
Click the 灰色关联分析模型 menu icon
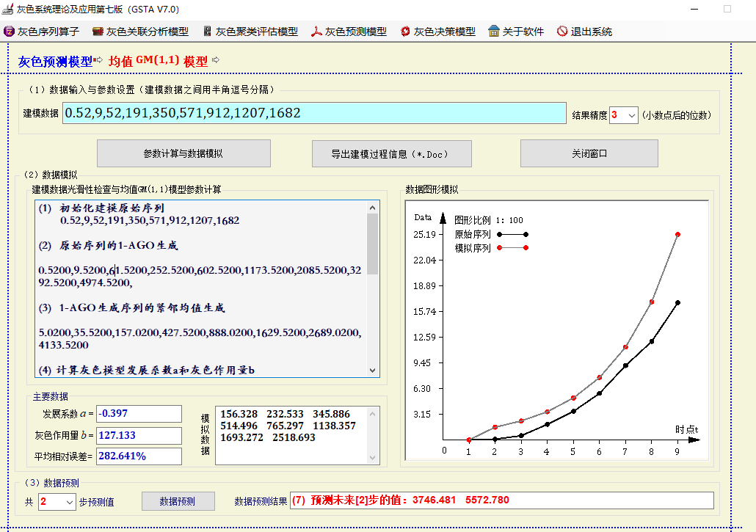pyautogui.click(x=98, y=32)
